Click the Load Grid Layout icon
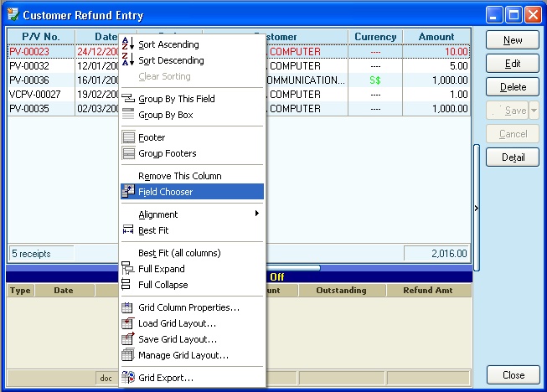 click(x=127, y=323)
